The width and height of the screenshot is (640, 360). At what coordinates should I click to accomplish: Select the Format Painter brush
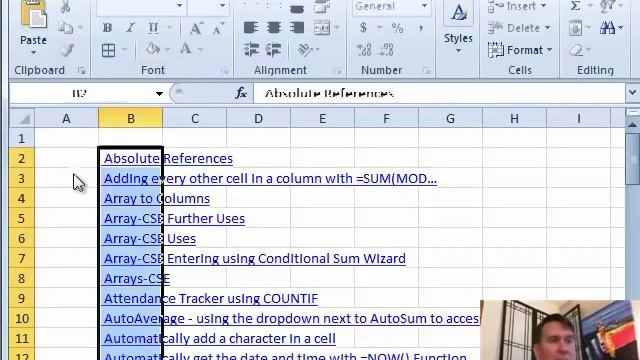pos(66,50)
